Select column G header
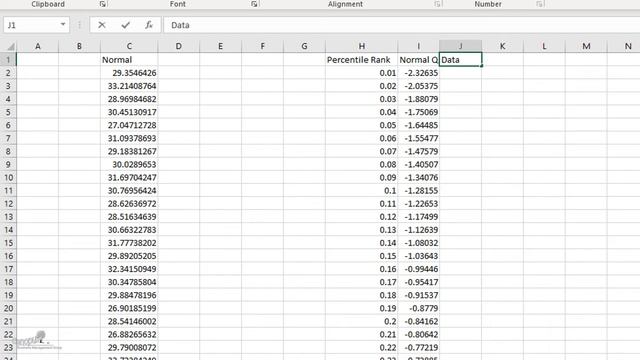Viewport: 640px width, 360px height. point(304,47)
